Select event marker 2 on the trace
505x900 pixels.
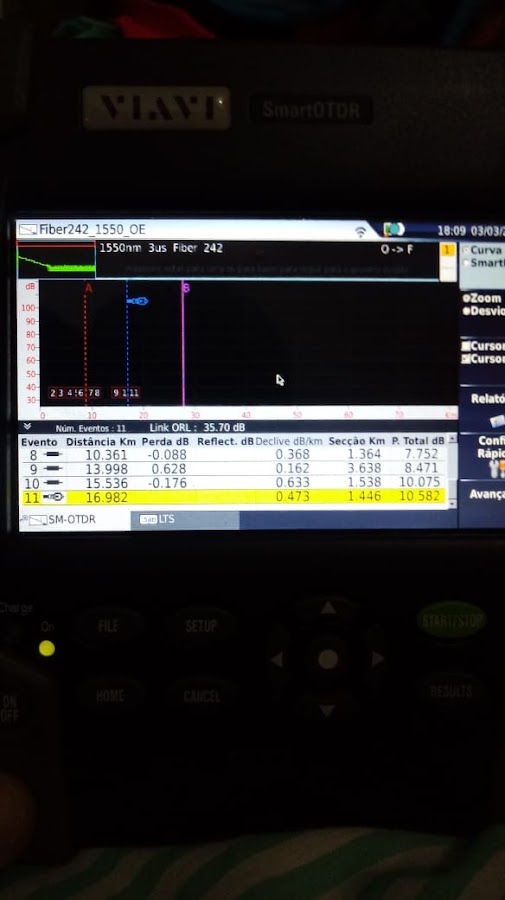pyautogui.click(x=53, y=393)
